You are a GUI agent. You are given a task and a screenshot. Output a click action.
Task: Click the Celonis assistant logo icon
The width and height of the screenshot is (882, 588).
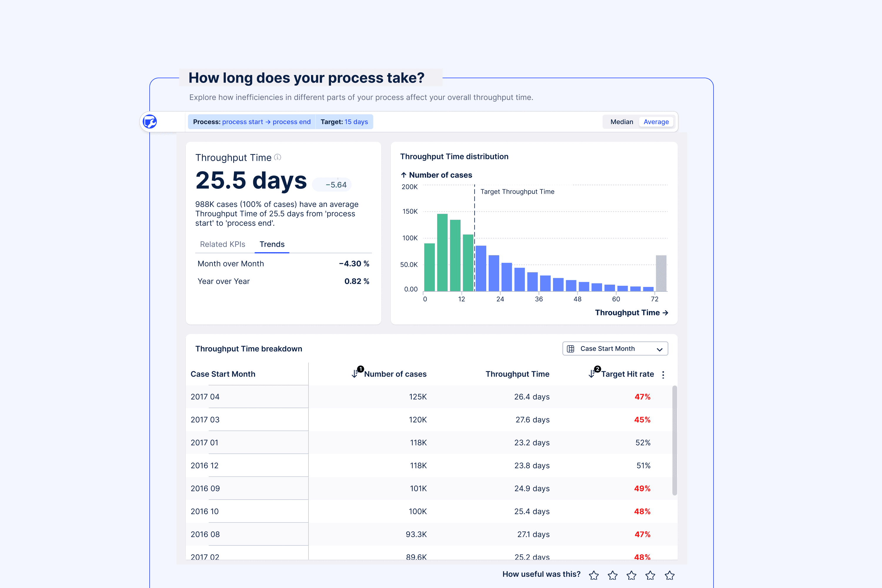coord(150,122)
